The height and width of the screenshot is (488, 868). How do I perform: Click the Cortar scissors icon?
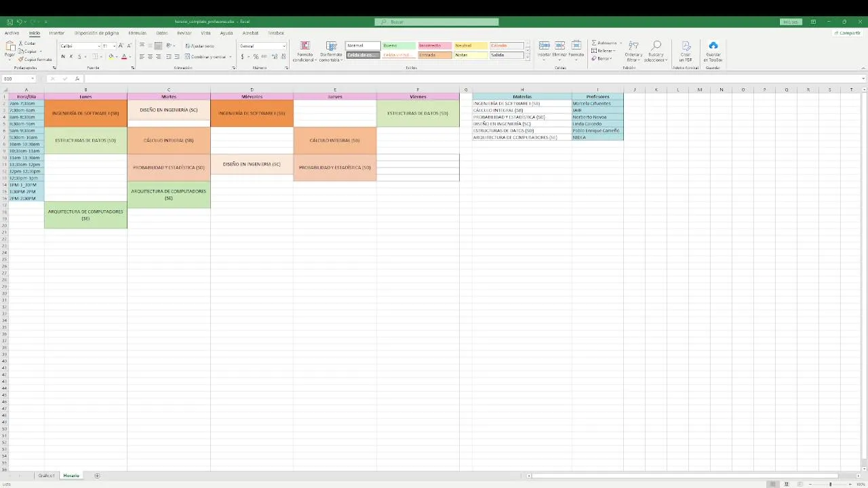pyautogui.click(x=21, y=43)
